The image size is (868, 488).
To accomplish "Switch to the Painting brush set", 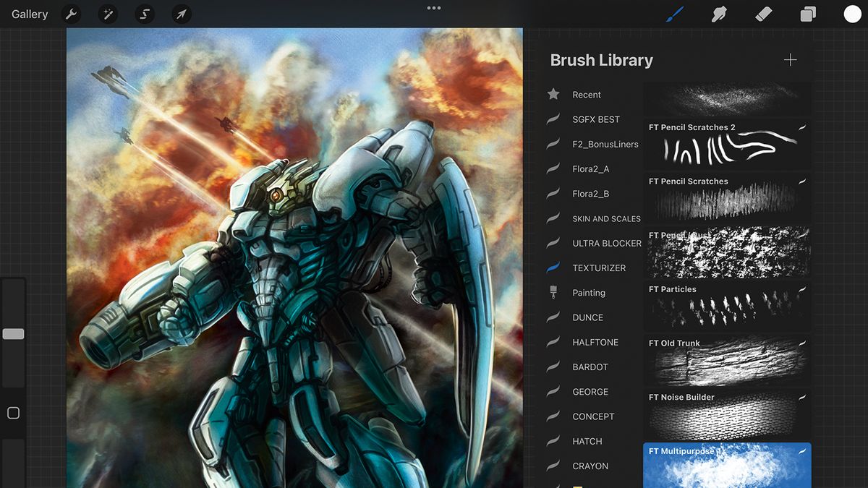I will point(587,292).
